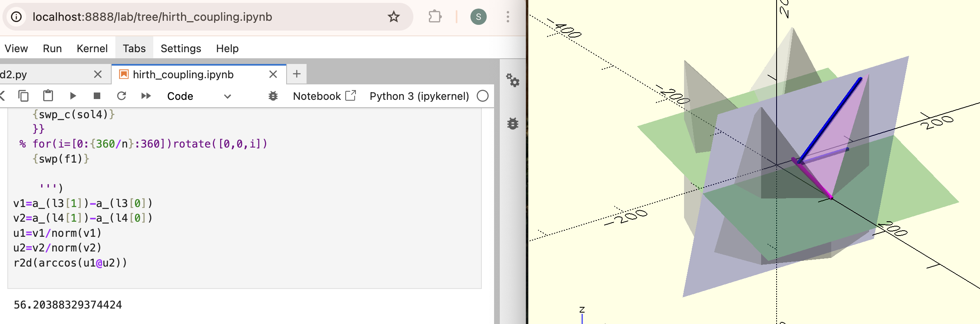Image resolution: width=980 pixels, height=324 pixels.
Task: Click the kernel status circle indicator
Action: tap(483, 96)
